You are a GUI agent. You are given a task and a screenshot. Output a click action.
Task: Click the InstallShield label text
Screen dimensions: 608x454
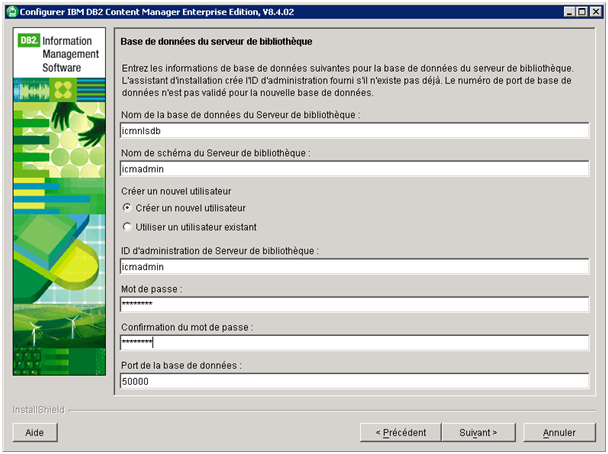[38, 409]
